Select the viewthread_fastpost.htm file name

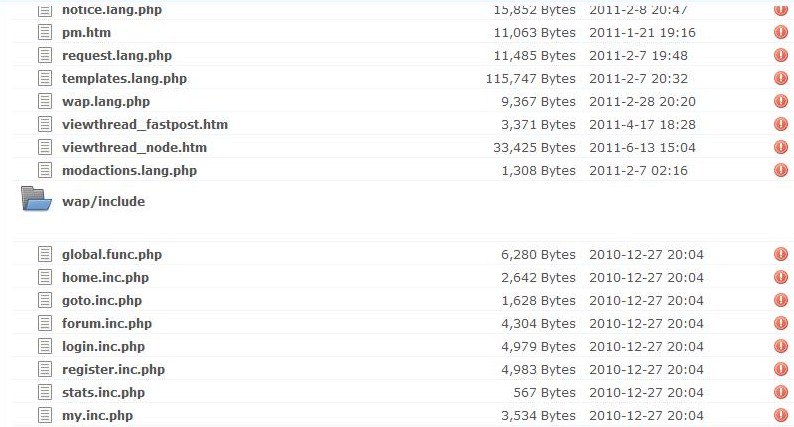pyautogui.click(x=145, y=125)
